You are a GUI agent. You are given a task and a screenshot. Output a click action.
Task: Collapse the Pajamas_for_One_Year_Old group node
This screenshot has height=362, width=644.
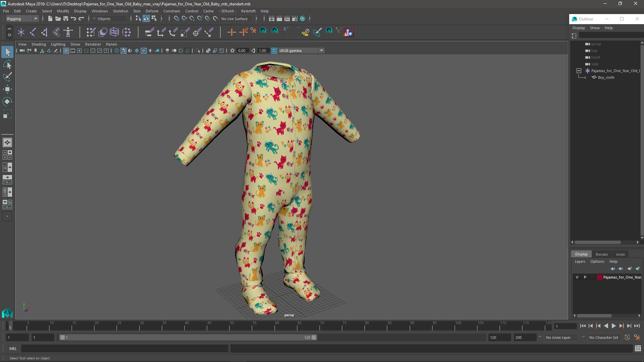579,71
